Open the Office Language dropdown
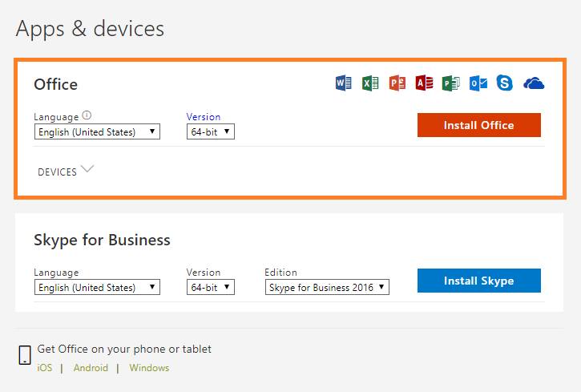Screen dimensions: 581x392 [x=97, y=131]
